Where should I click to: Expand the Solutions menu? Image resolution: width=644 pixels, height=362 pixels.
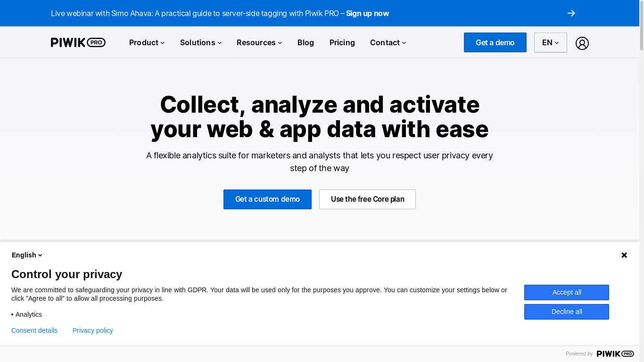pyautogui.click(x=201, y=42)
